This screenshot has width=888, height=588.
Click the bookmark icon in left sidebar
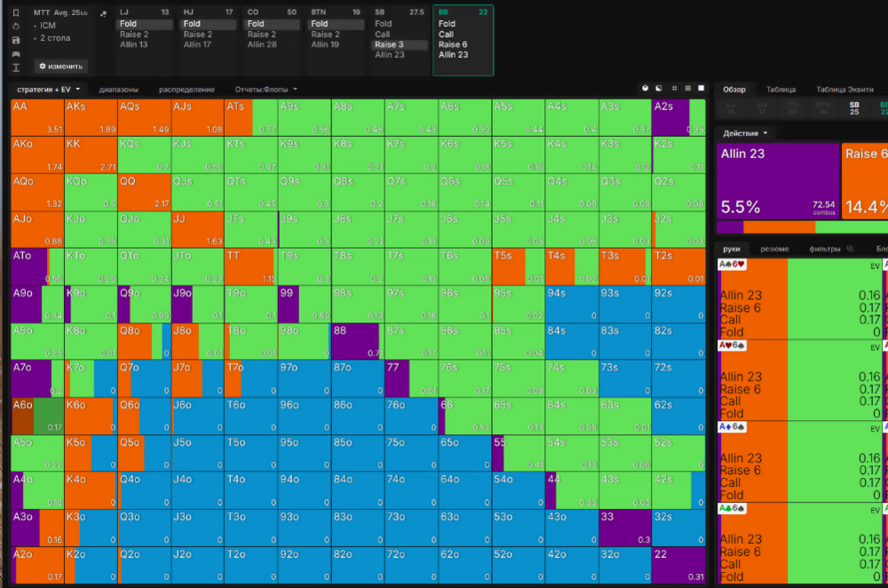point(17,13)
